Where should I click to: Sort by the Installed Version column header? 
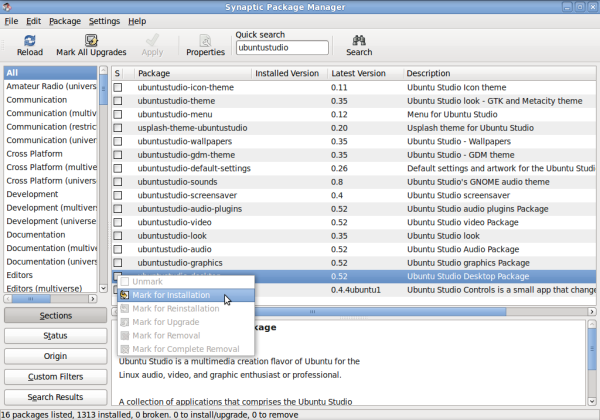coord(289,73)
